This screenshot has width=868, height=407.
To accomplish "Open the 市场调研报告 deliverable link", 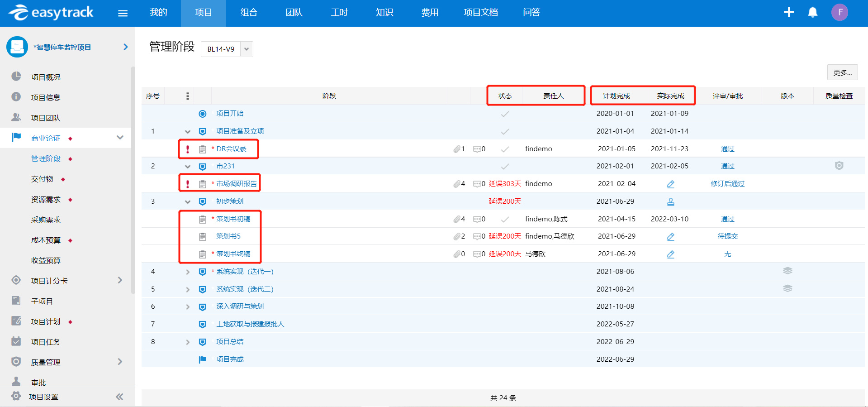I will click(237, 184).
